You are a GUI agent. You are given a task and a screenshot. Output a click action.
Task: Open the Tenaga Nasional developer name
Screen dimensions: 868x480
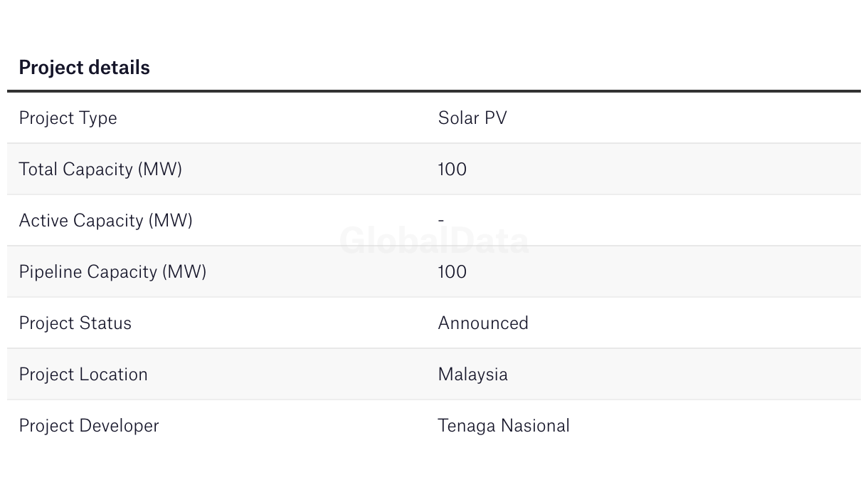pyautogui.click(x=504, y=426)
